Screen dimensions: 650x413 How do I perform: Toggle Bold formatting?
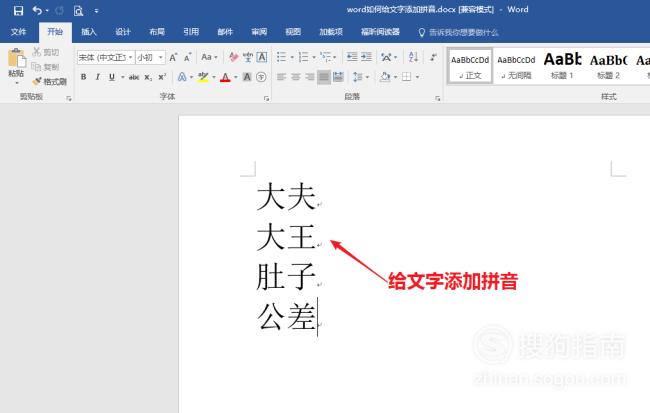84,77
